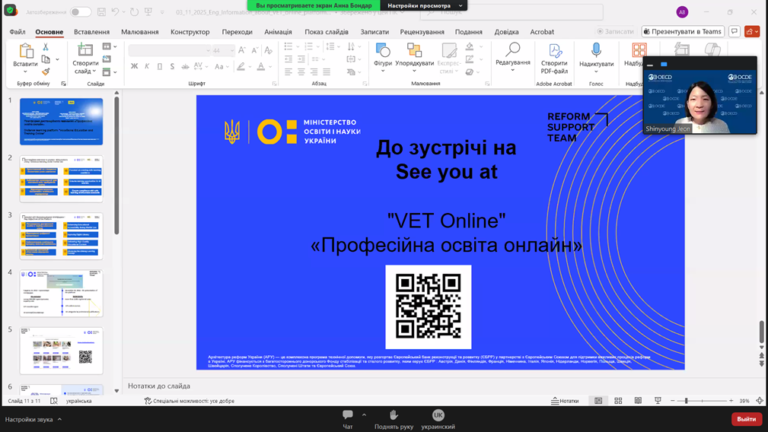Toggle the Автозбереження autosave switch
The height and width of the screenshot is (432, 768).
point(80,12)
